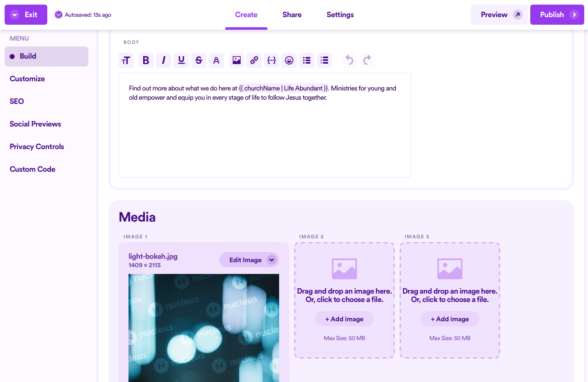Add an image to Image 3 slot
The image size is (588, 382).
point(450,319)
